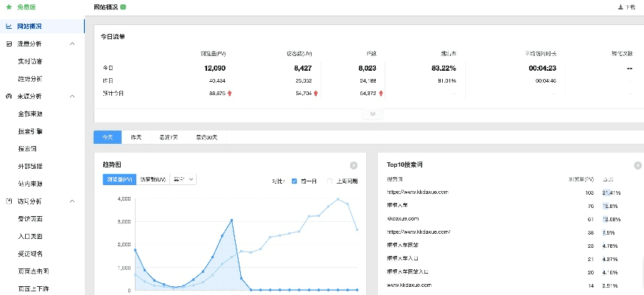Expand the 今日流量 panel with double chevron
The width and height of the screenshot is (644, 295).
(373, 114)
